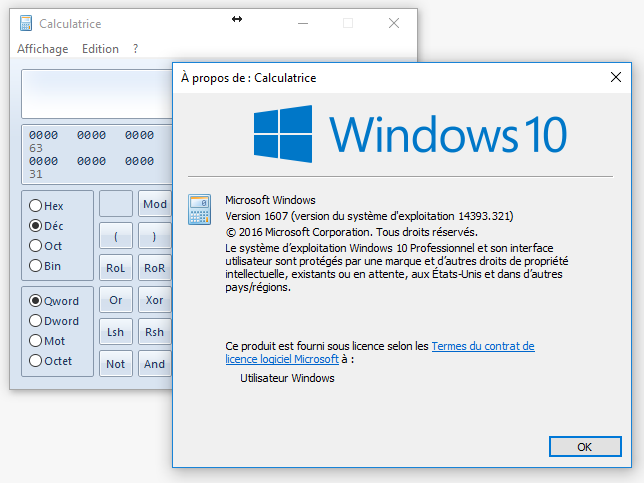The height and width of the screenshot is (483, 644).
Task: Click the Calculatrice icon in the title bar
Action: click(26, 23)
